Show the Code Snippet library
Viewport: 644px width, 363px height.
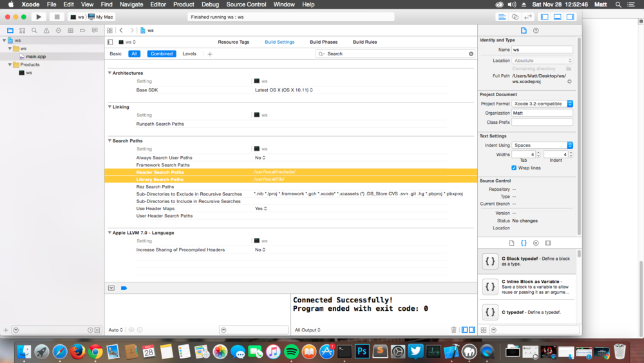524,243
